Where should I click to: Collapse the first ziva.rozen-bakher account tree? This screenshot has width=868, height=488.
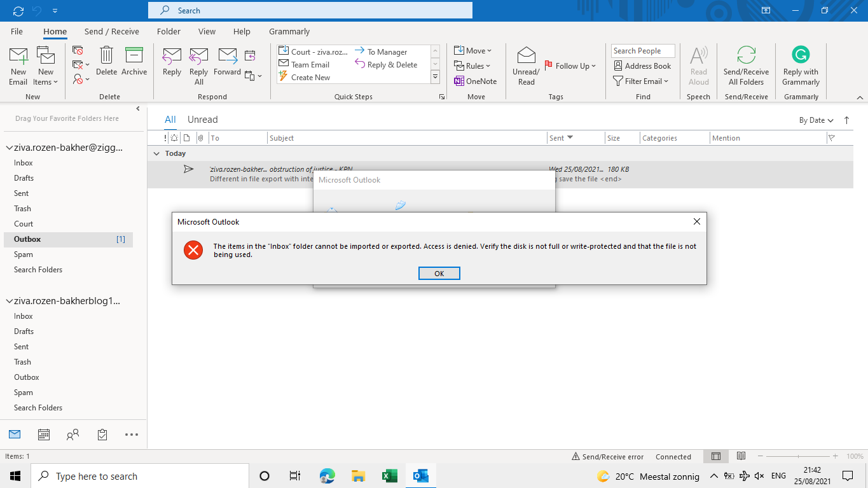(9, 148)
